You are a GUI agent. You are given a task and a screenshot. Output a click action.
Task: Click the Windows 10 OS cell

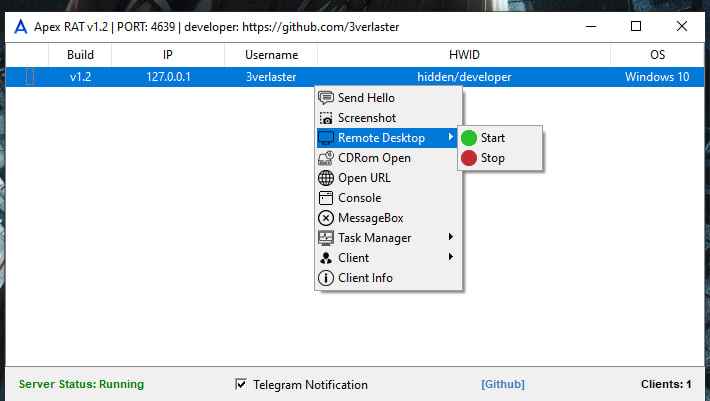[657, 77]
